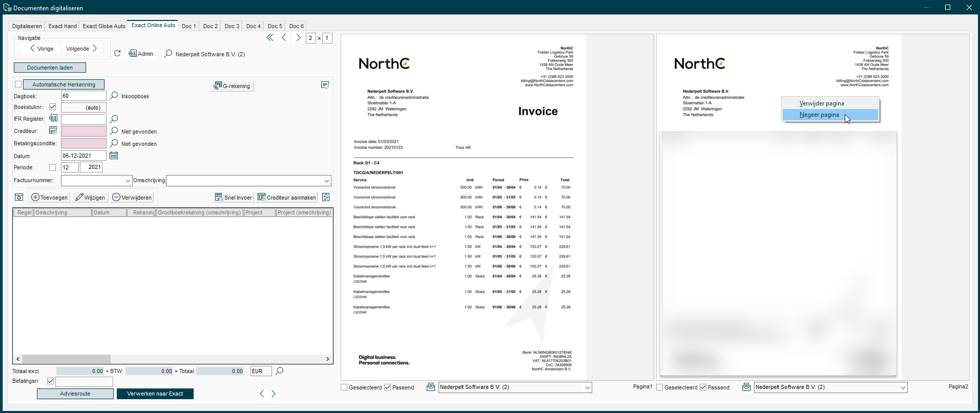Image resolution: width=980 pixels, height=413 pixels.
Task: Toggle checkbox beside Automatische Herkenning
Action: [18, 84]
